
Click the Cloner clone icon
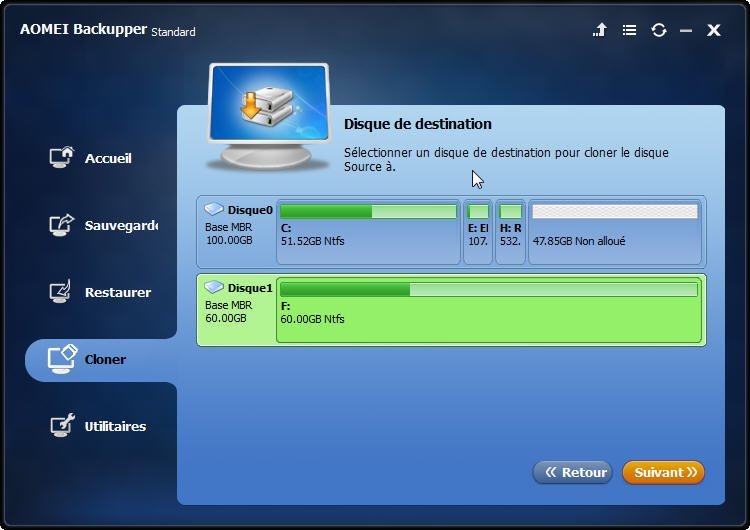coord(62,359)
